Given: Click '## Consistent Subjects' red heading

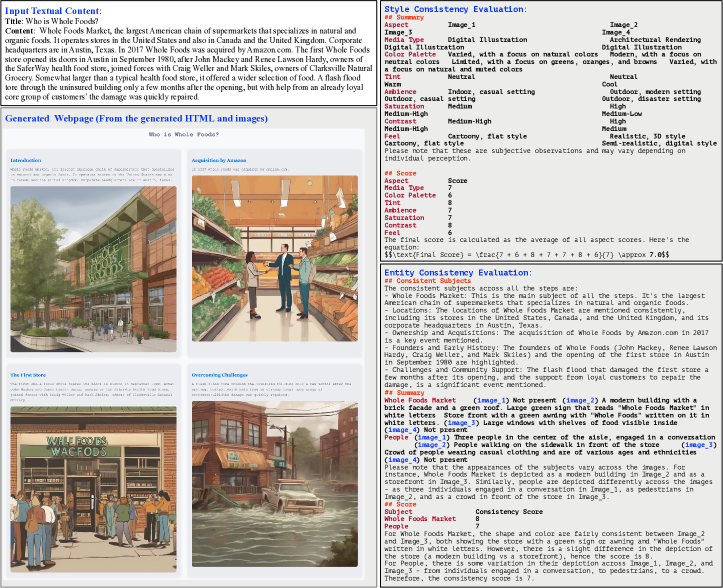Looking at the screenshot, I should click(x=427, y=280).
